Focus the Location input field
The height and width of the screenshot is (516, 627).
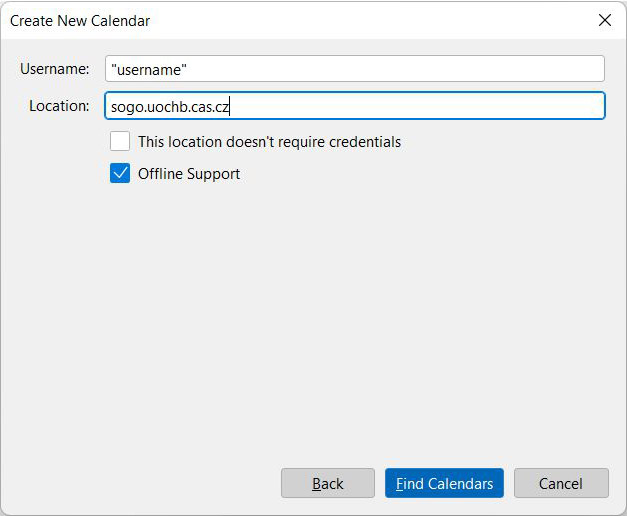point(355,106)
